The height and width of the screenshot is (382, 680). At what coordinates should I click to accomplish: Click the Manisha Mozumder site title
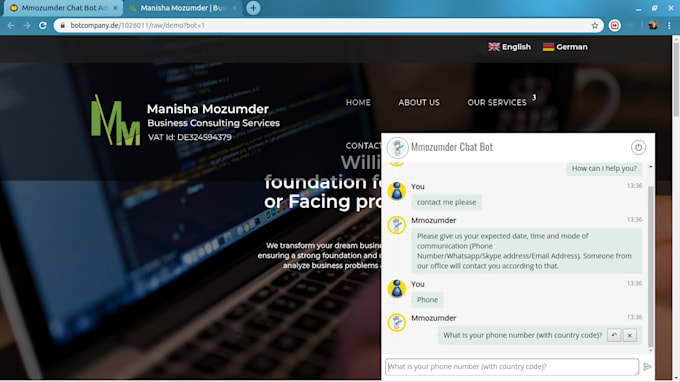(x=208, y=109)
